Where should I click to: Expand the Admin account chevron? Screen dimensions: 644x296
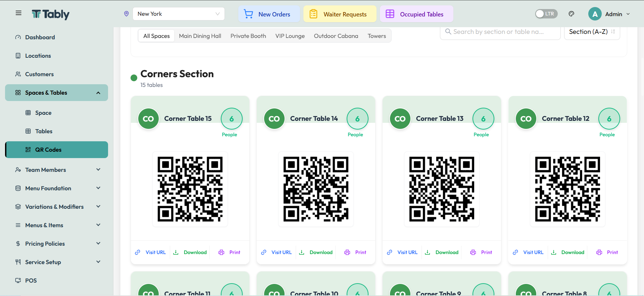[x=628, y=14]
